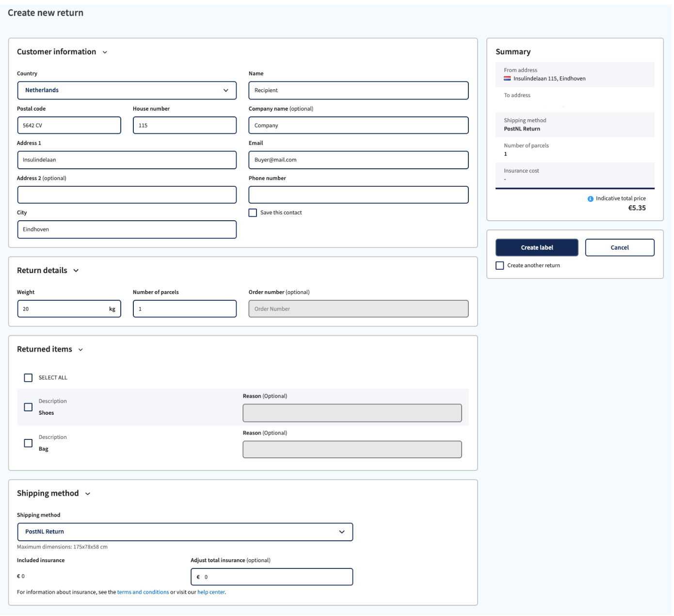Click the info icon beside Indicative total price
Screen dimensions: 674x616
click(x=590, y=198)
